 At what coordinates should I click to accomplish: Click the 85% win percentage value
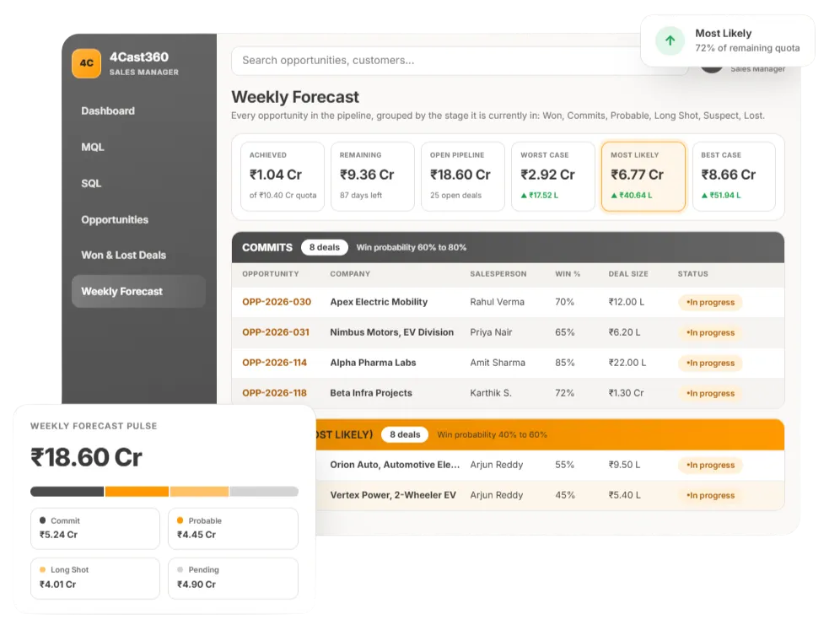tap(565, 363)
